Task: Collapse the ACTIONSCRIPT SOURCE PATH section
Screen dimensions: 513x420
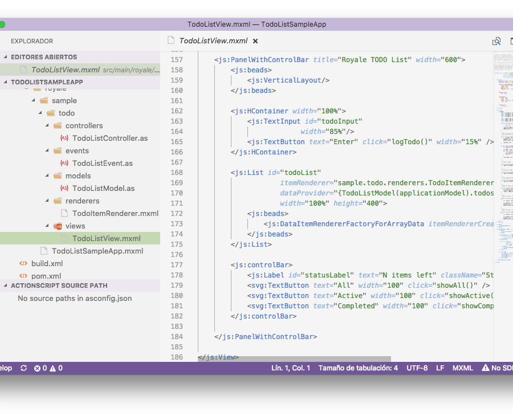Action: click(6, 286)
